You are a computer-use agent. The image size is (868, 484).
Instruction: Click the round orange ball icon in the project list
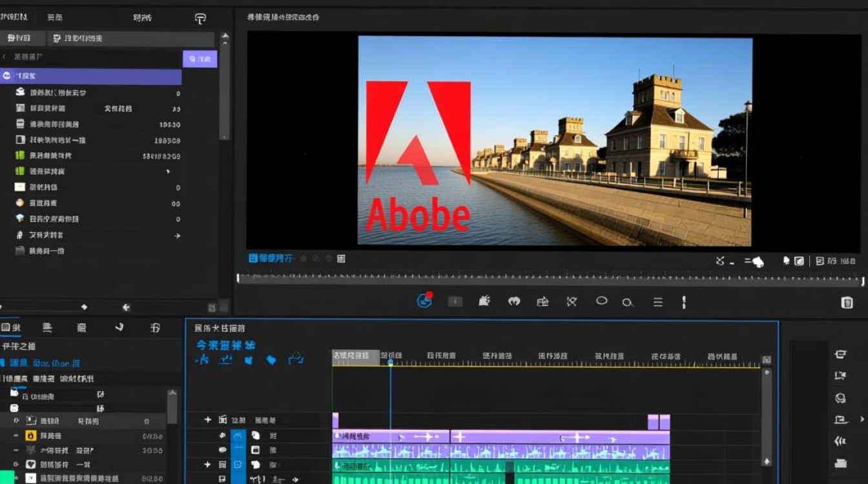coord(20,203)
